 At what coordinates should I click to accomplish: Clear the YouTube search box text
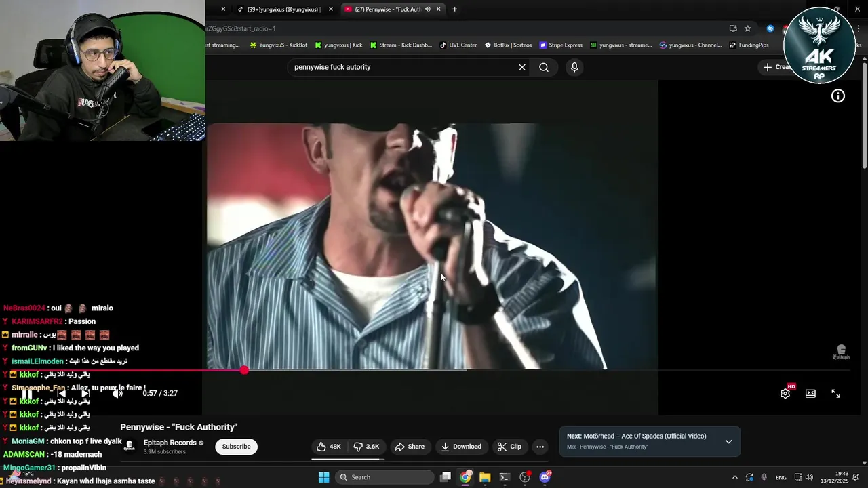(522, 67)
